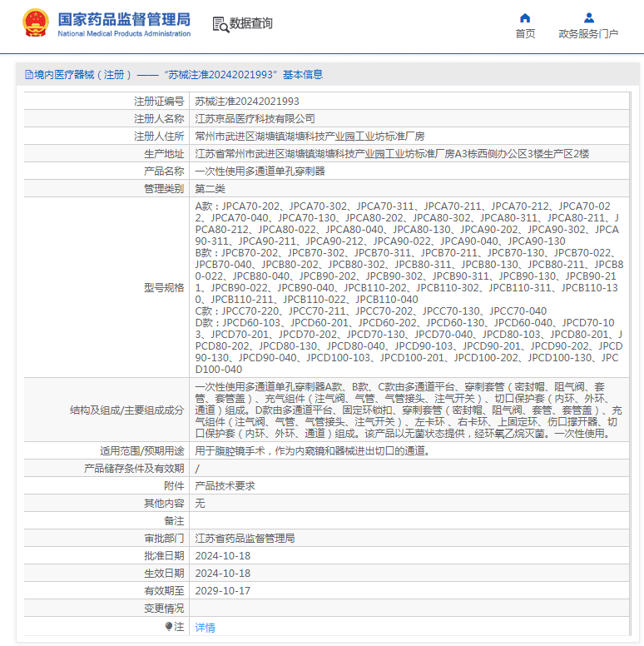Image resolution: width=644 pixels, height=646 pixels.
Task: Select 生效日期 value 2024-10-18
Action: [223, 573]
